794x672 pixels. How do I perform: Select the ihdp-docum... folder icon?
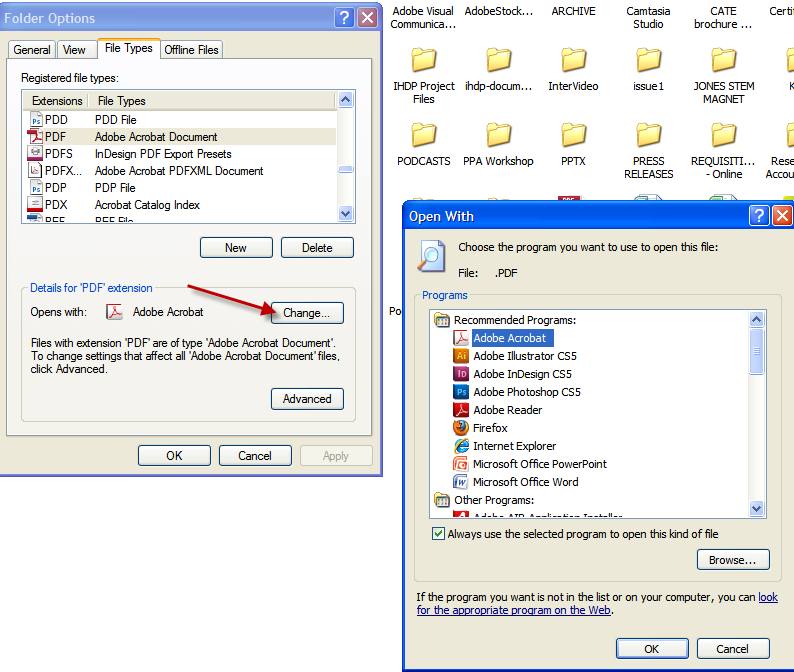click(498, 60)
